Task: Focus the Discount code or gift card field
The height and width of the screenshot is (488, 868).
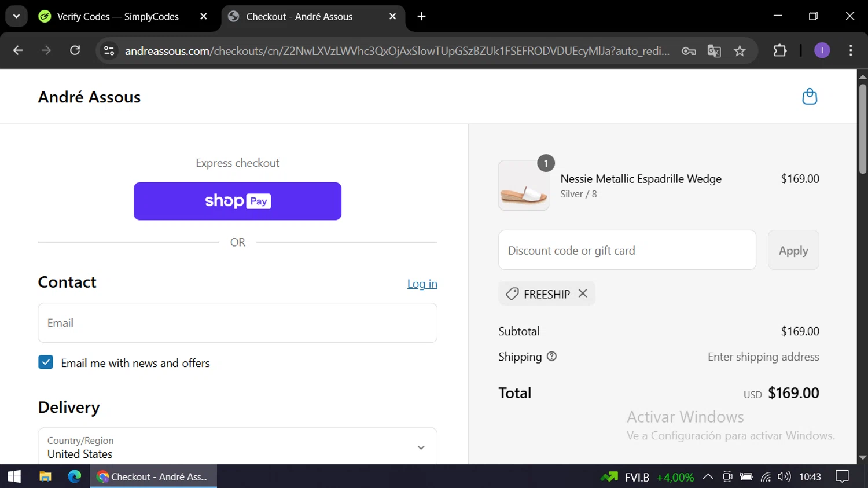Action: coord(627,250)
